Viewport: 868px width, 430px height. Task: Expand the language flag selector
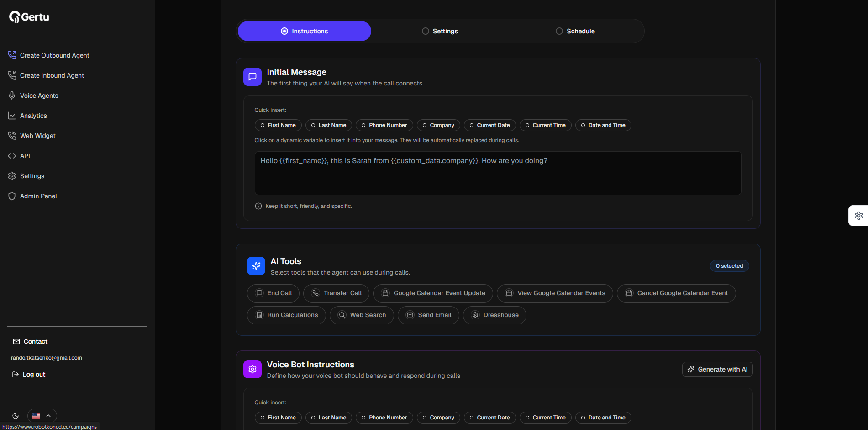click(x=42, y=416)
